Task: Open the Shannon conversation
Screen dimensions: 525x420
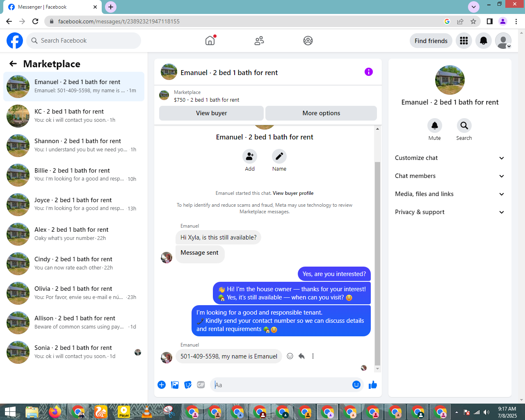Action: tap(74, 145)
